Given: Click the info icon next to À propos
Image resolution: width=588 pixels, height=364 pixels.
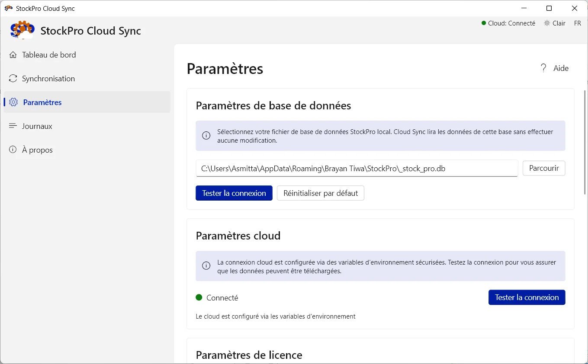Looking at the screenshot, I should (12, 150).
